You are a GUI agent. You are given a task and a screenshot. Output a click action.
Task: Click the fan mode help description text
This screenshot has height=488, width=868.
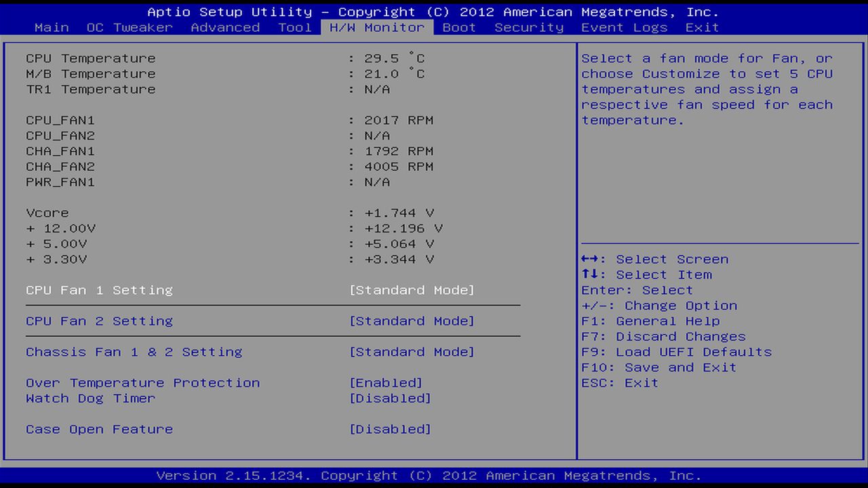click(x=707, y=89)
